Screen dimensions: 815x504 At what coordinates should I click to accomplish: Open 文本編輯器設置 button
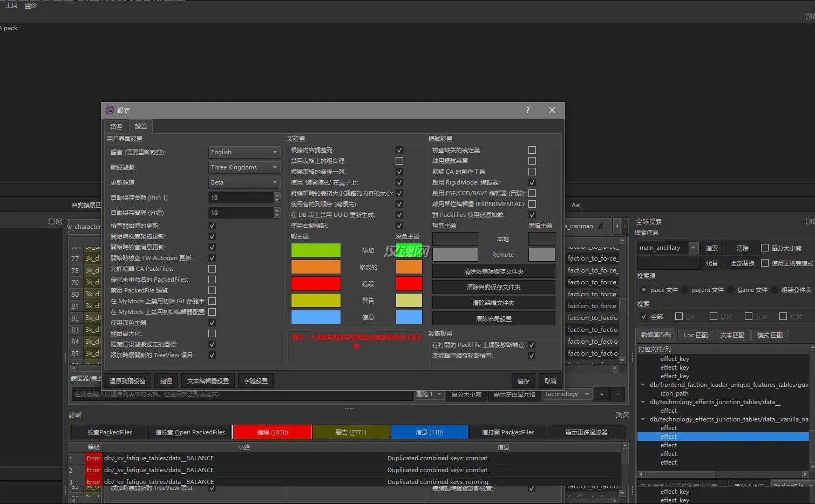208,381
